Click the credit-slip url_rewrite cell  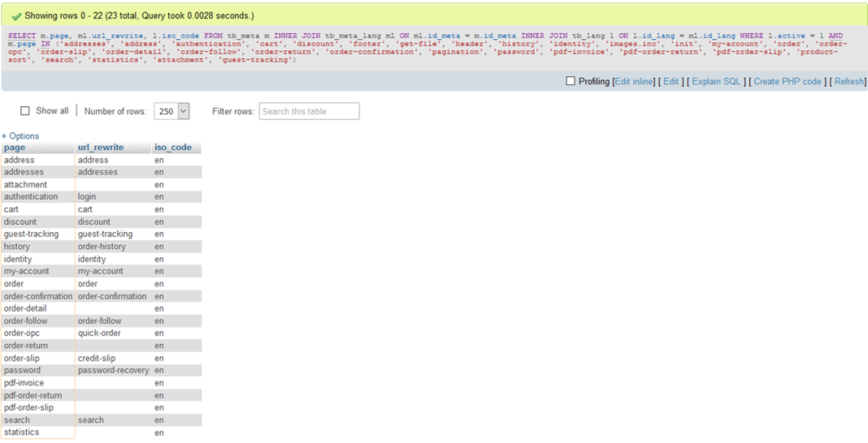pos(96,358)
